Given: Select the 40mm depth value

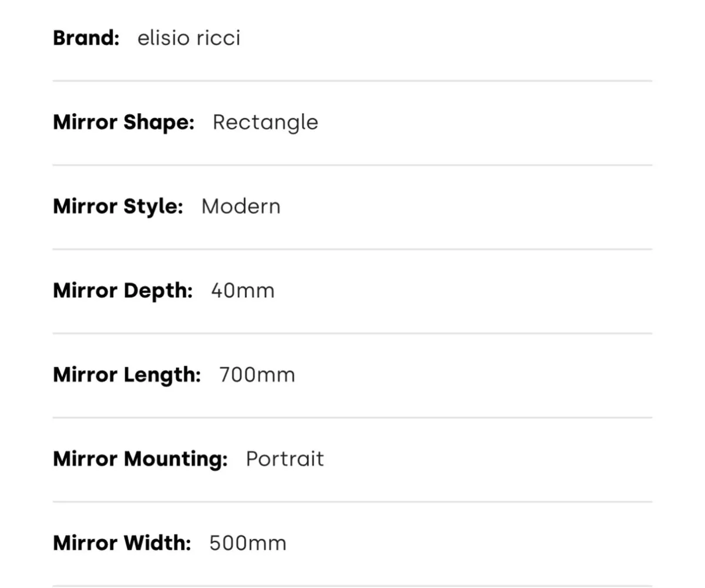Looking at the screenshot, I should (x=243, y=290).
